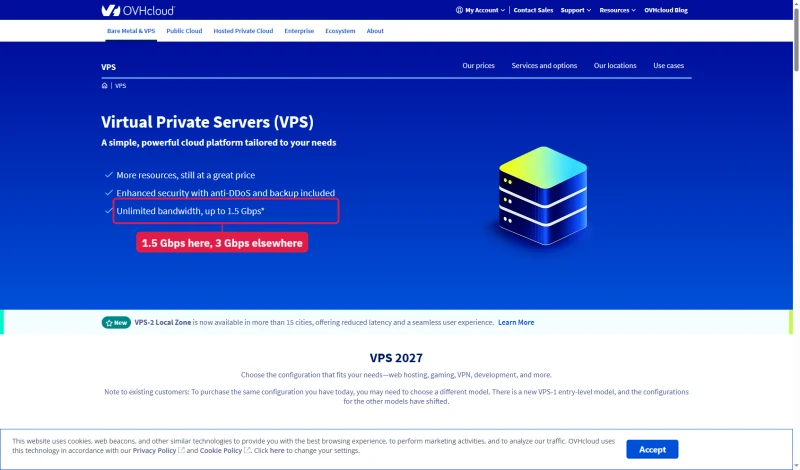Go to Services and options section
The height and width of the screenshot is (470, 800).
[x=544, y=65]
